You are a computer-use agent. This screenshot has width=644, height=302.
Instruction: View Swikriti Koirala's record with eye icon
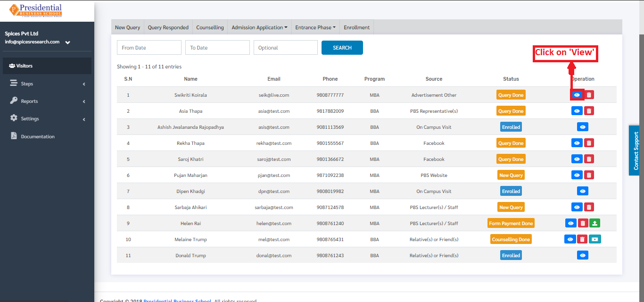577,95
